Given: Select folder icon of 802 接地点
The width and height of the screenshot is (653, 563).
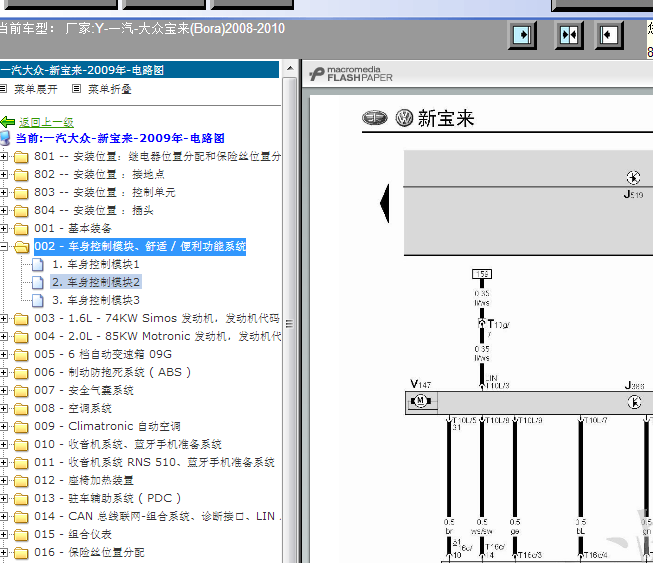Looking at the screenshot, I should pos(21,175).
